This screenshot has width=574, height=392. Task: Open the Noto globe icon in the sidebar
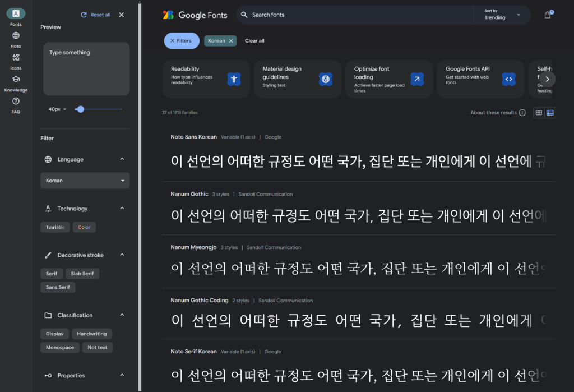coord(16,35)
